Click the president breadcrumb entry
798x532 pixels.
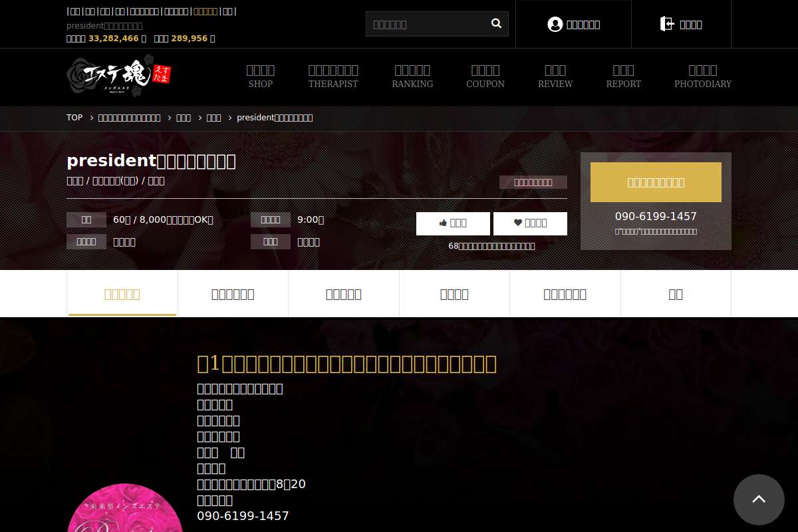[275, 118]
